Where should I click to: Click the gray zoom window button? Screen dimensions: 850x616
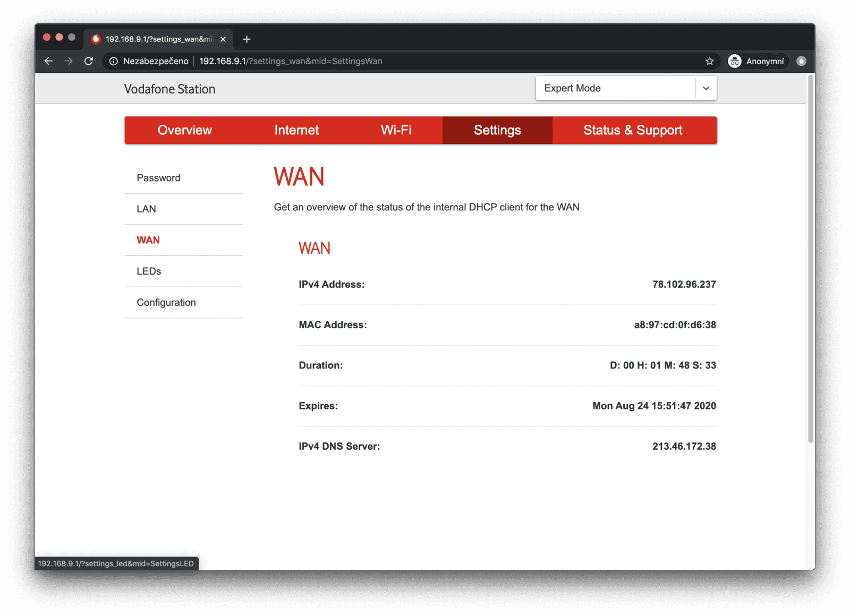(x=72, y=37)
